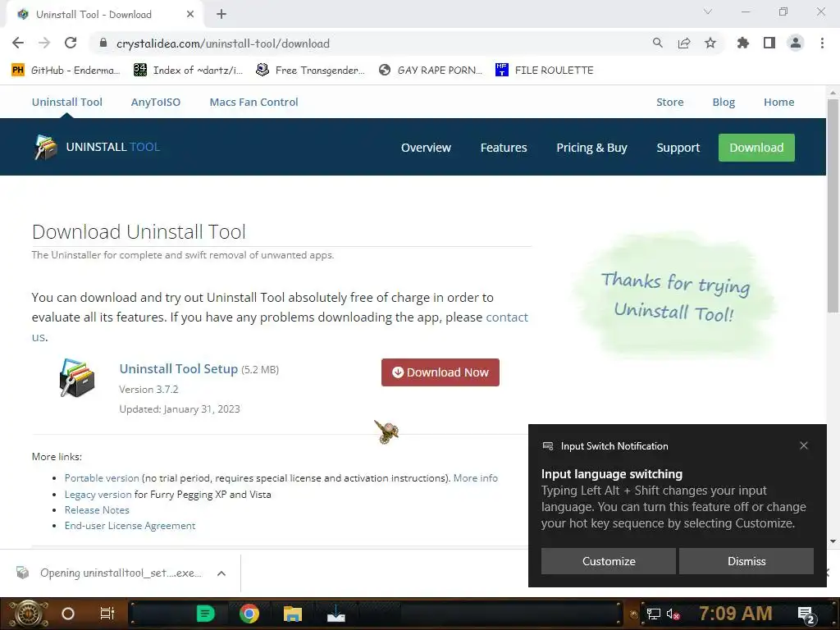Click the green Download button
840x630 pixels.
pos(756,148)
